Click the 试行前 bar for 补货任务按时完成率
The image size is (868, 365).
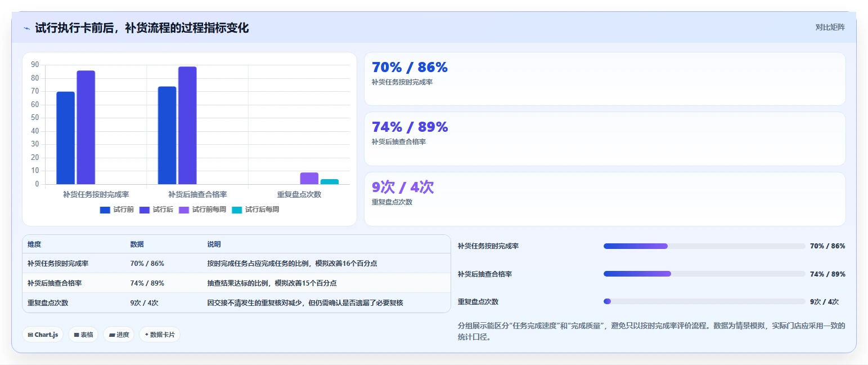tap(66, 138)
